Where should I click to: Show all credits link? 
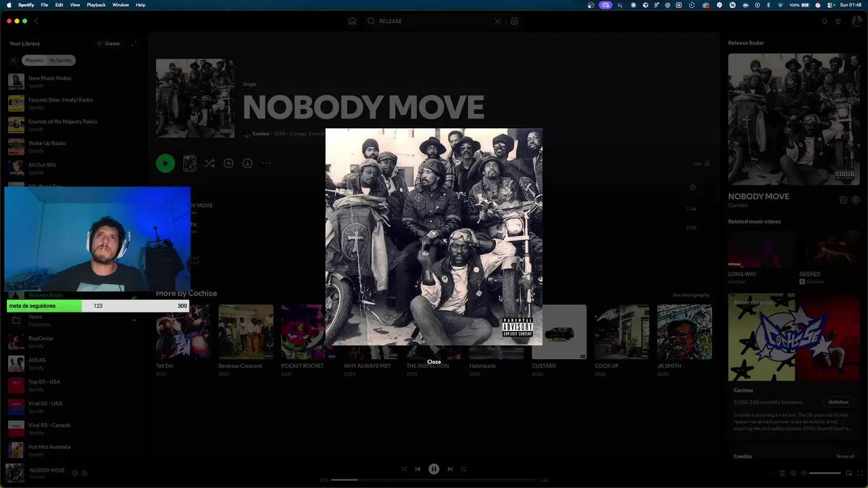(845, 456)
